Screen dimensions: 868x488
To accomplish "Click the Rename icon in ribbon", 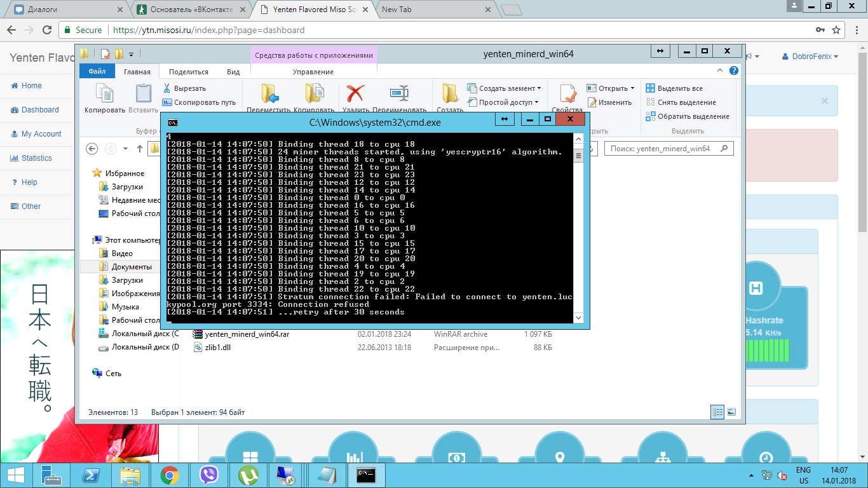I will click(x=399, y=94).
